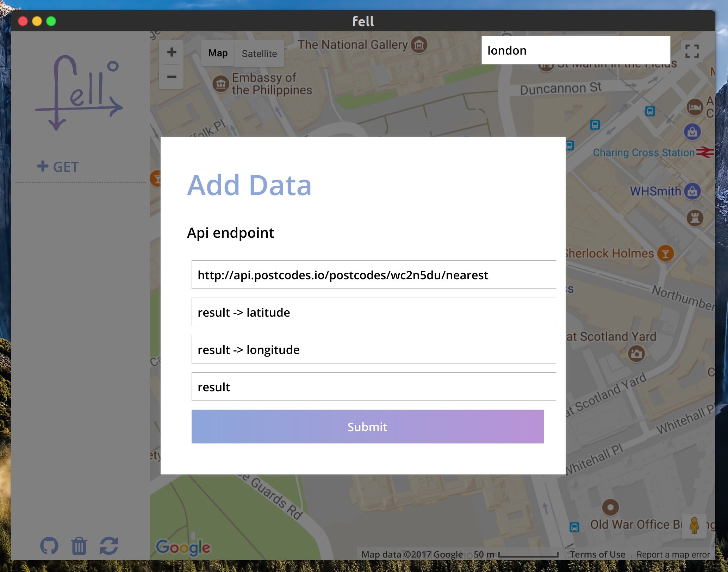Click Report a map error link
Image resolution: width=728 pixels, height=572 pixels.
tap(673, 554)
